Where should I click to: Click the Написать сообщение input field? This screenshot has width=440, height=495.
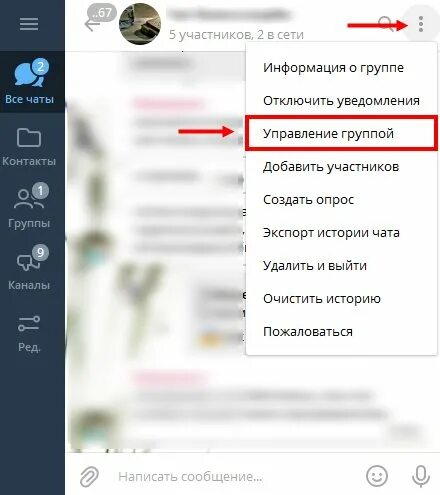[233, 476]
